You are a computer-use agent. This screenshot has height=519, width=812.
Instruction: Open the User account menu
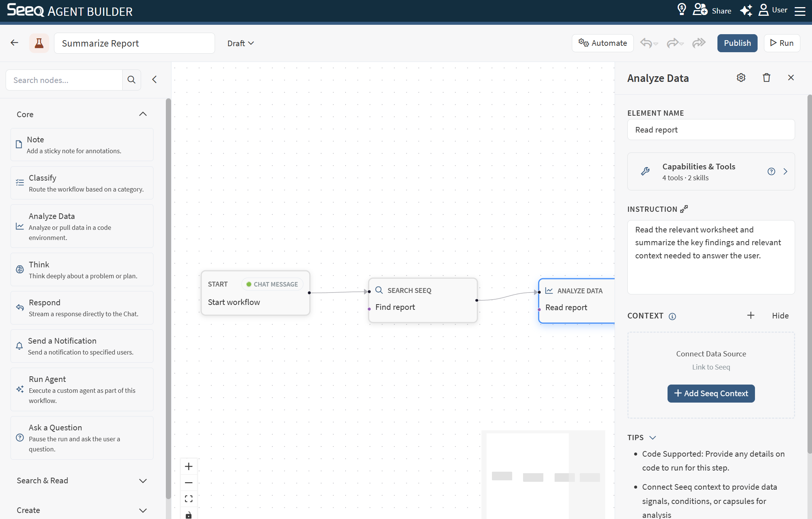pos(773,10)
